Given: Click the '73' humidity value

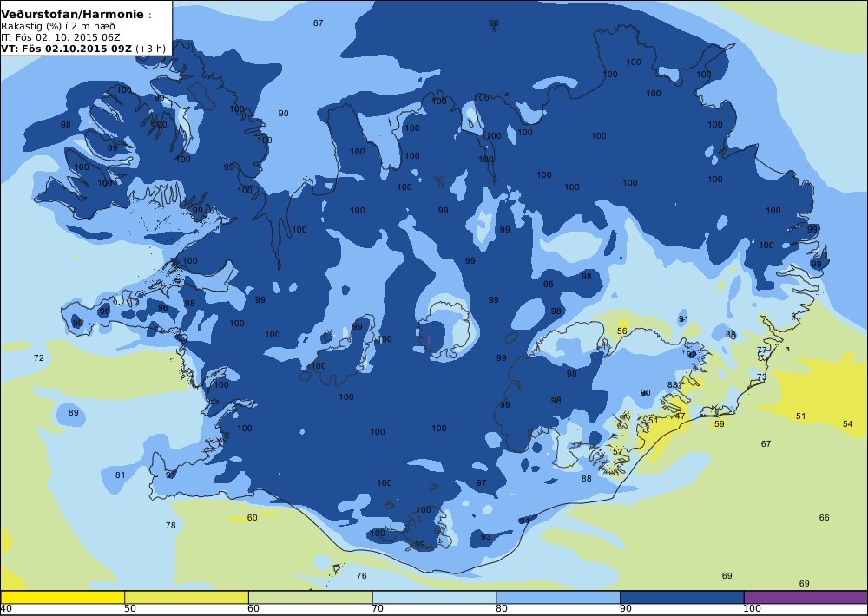Looking at the screenshot, I should [762, 377].
